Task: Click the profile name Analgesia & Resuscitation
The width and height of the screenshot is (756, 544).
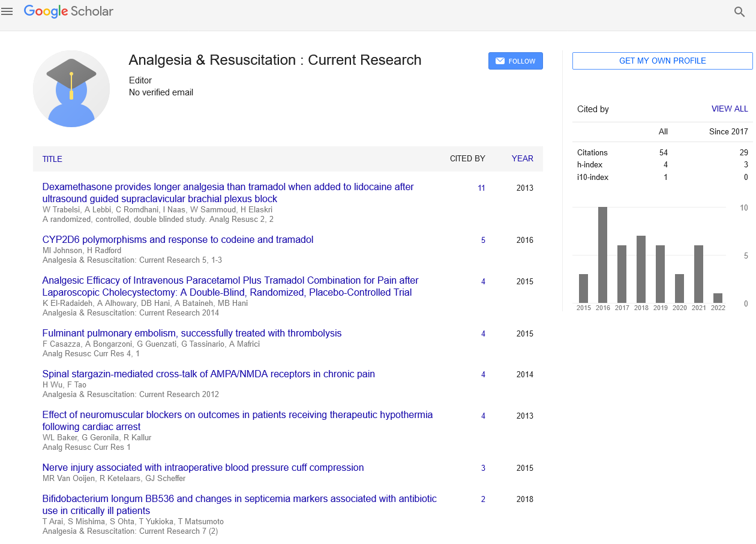Action: pyautogui.click(x=275, y=60)
